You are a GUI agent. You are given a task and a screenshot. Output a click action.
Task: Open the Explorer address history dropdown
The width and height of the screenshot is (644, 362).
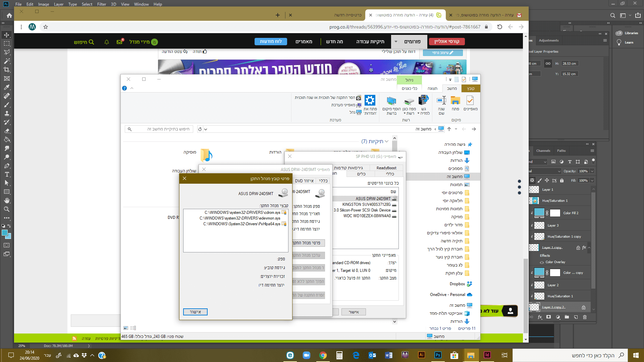(206, 129)
